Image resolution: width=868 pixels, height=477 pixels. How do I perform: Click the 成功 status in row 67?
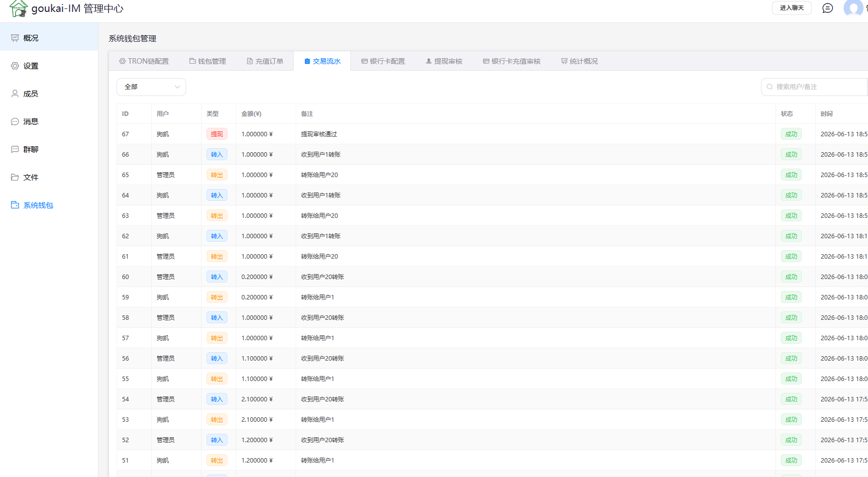point(791,134)
